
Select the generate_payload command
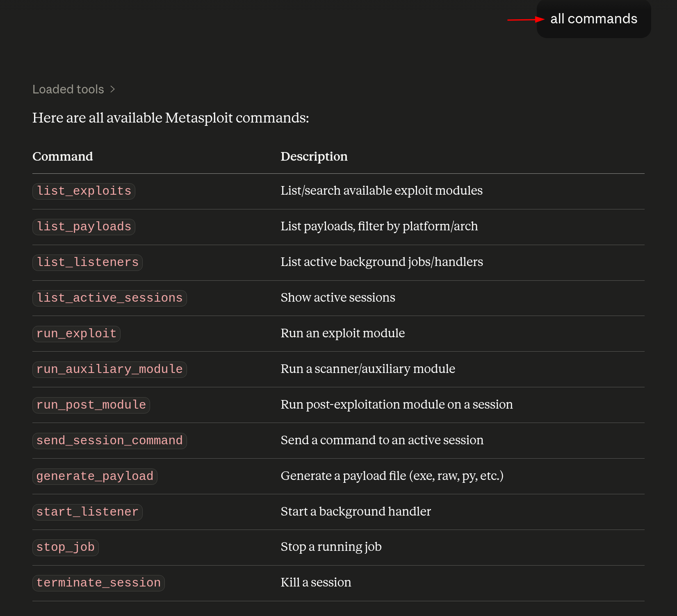95,476
